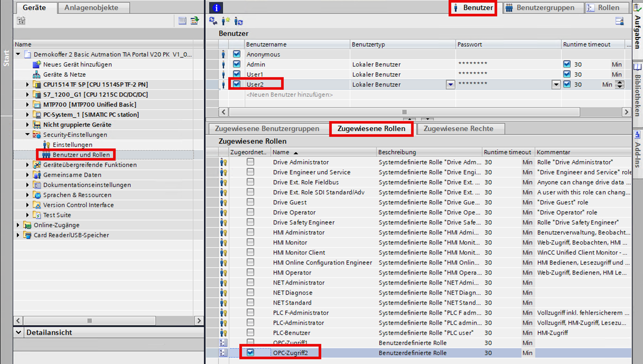Collapse the Security-Einstellungen node
This screenshot has height=364, width=643.
point(28,135)
